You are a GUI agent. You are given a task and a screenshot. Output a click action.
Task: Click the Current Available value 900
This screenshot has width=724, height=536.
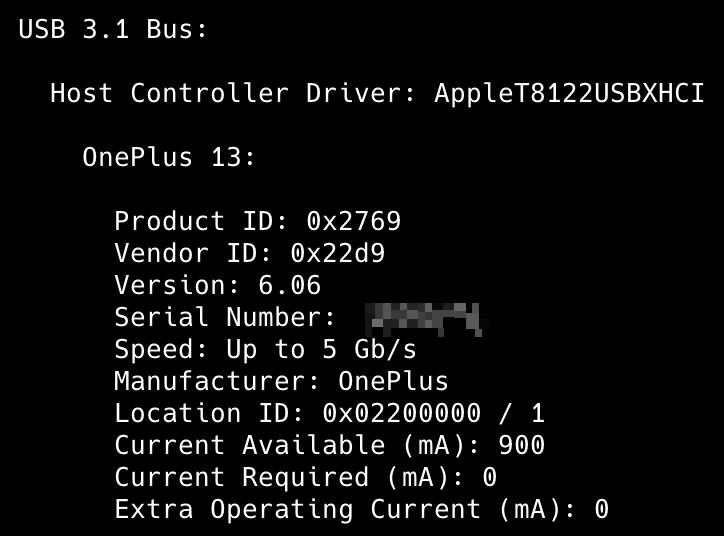coord(521,445)
